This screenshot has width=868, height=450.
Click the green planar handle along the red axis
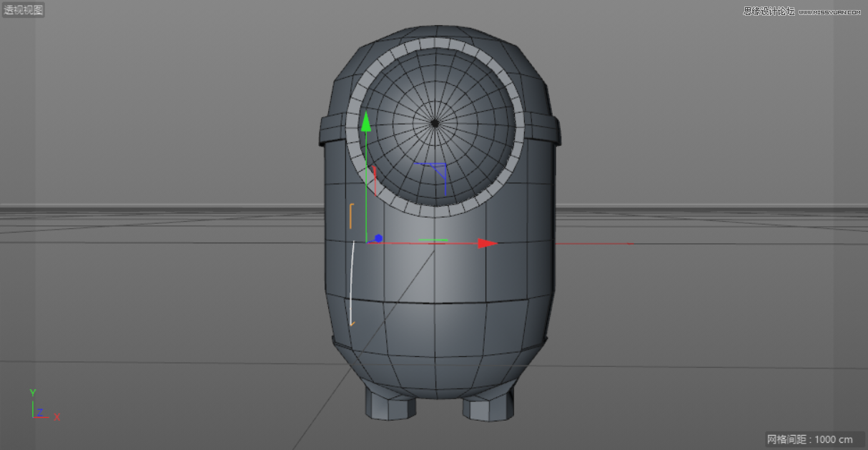pyautogui.click(x=433, y=240)
